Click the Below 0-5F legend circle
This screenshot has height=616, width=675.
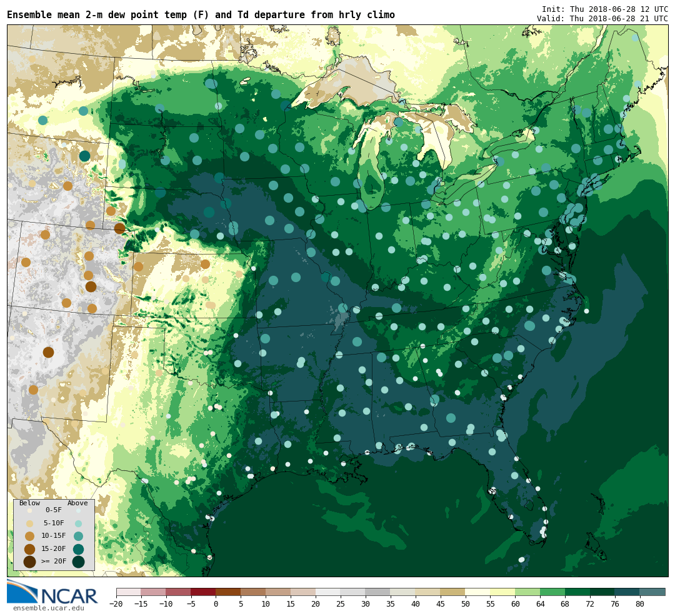[x=30, y=510]
